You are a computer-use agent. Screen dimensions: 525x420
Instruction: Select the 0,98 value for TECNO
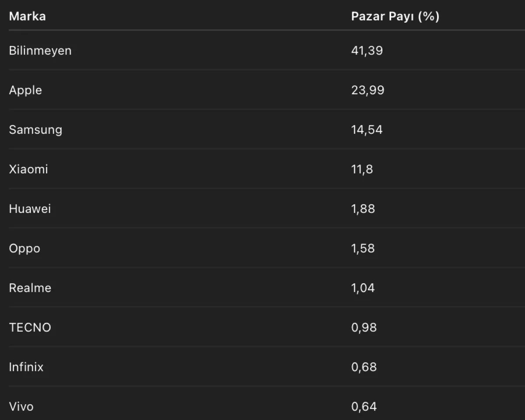(x=364, y=327)
